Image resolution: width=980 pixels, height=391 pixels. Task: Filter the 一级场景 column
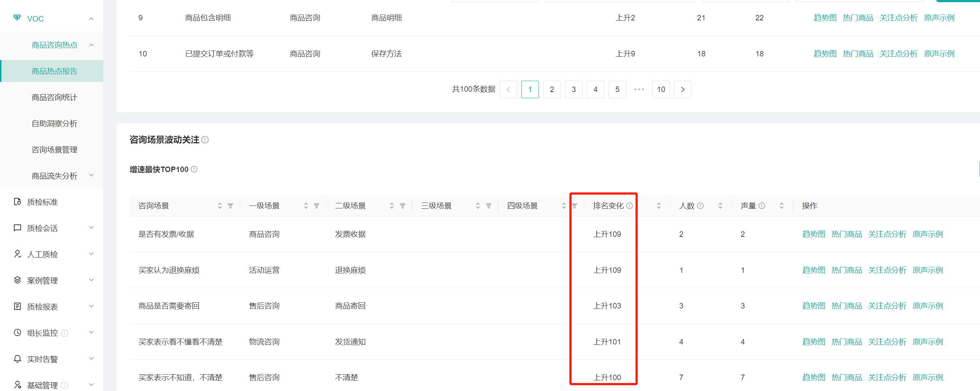tap(316, 206)
